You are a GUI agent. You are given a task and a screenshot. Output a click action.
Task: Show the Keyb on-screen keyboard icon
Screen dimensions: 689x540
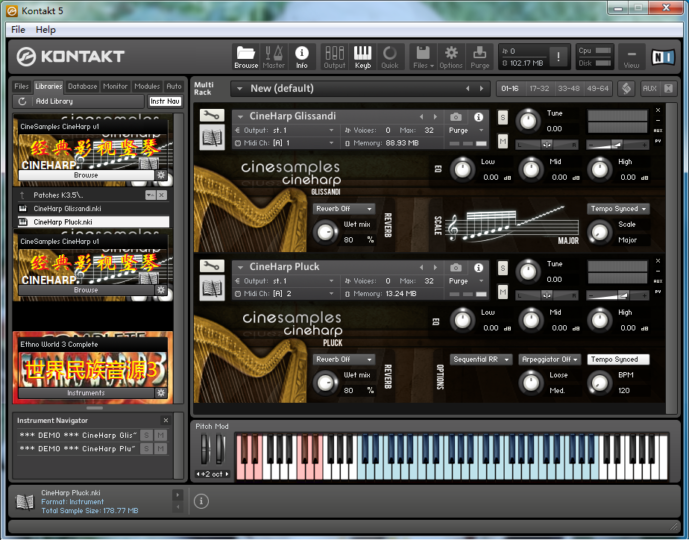tap(363, 53)
